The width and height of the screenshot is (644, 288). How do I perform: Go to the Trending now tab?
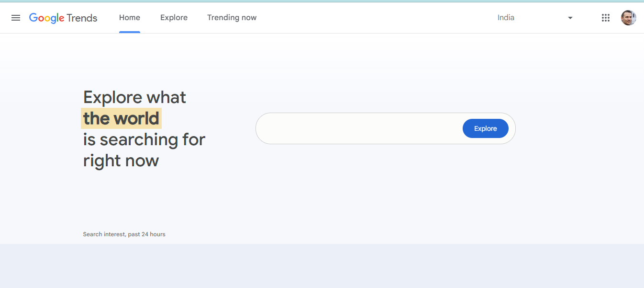232,18
